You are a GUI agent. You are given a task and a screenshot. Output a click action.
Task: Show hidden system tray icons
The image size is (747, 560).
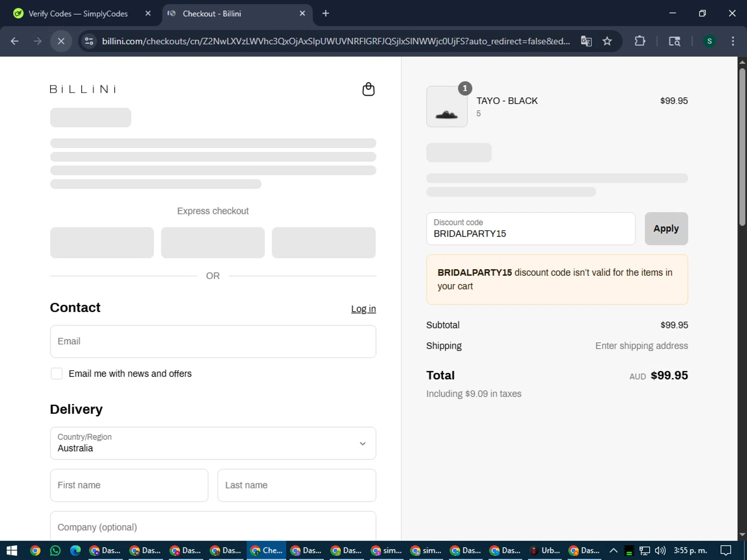[x=614, y=551]
